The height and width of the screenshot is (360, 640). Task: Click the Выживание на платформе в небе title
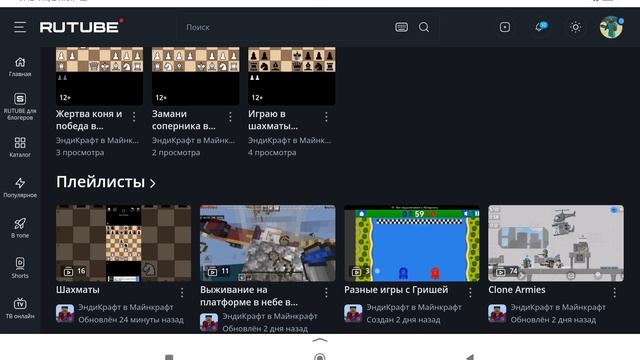[x=249, y=296]
